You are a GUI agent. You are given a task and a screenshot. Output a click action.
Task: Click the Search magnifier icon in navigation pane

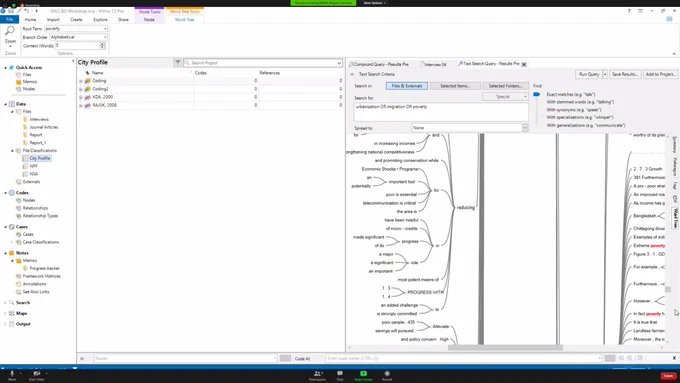(x=12, y=303)
